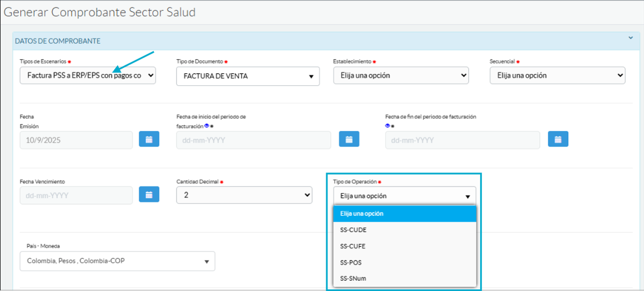Image resolution: width=644 pixels, height=291 pixels.
Task: Open calendar picker for Fecha Emisión
Action: [x=149, y=140]
